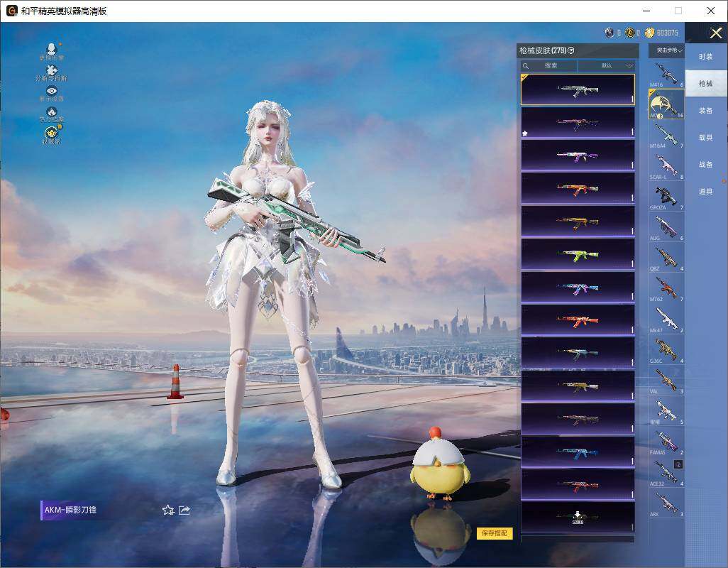
Task: Select the AUG weapon category
Action: [666, 228]
